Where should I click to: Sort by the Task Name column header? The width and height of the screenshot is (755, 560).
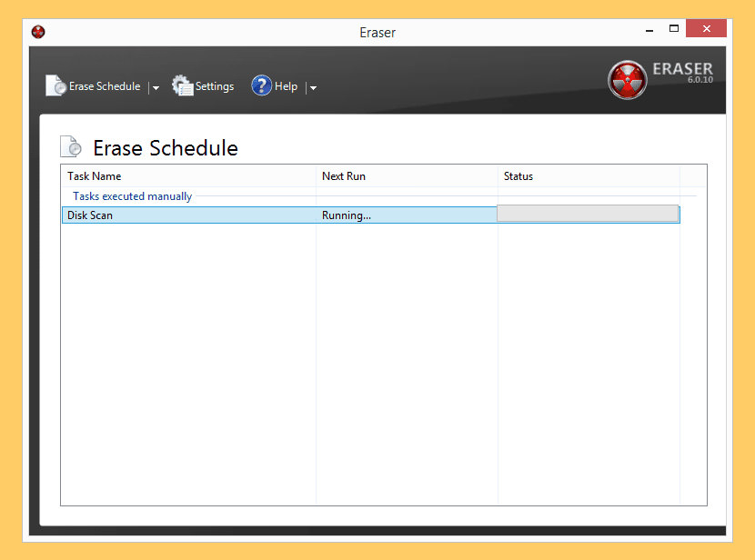[95, 176]
